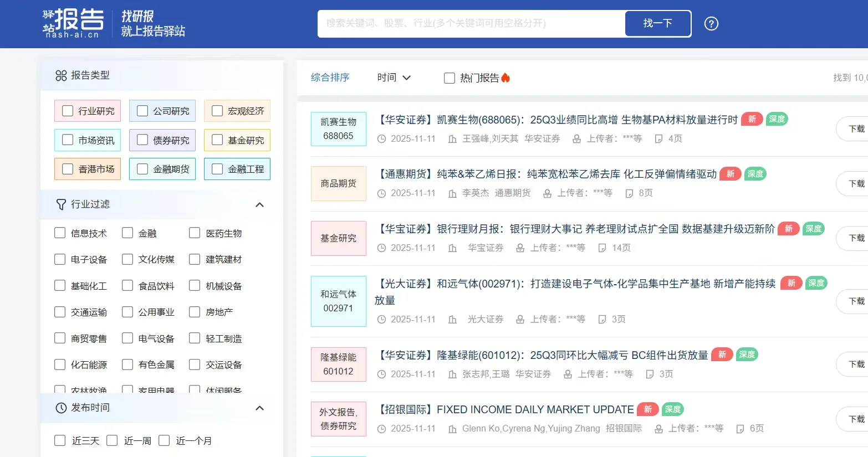Click the 行业过滤 funnel filter icon
Screen dimensions: 868x457
point(61,204)
